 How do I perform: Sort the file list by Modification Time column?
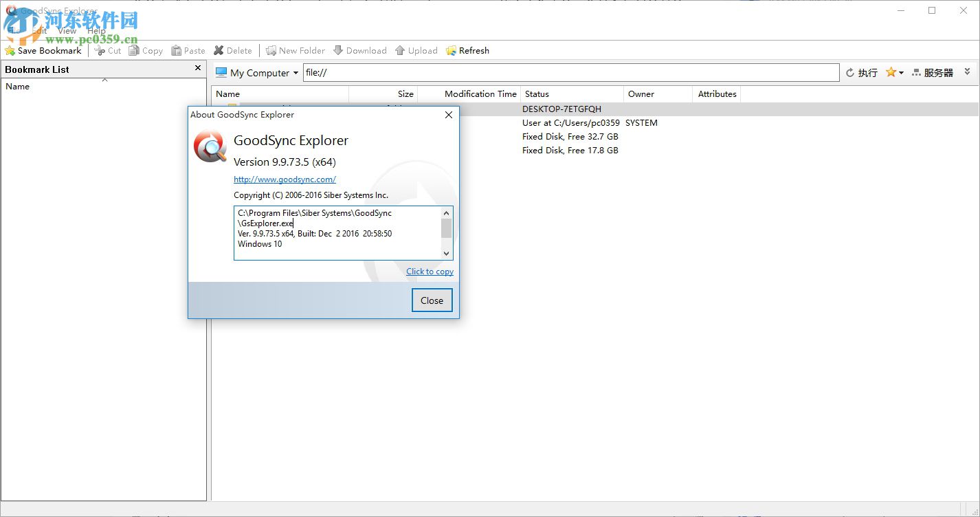[x=480, y=94]
